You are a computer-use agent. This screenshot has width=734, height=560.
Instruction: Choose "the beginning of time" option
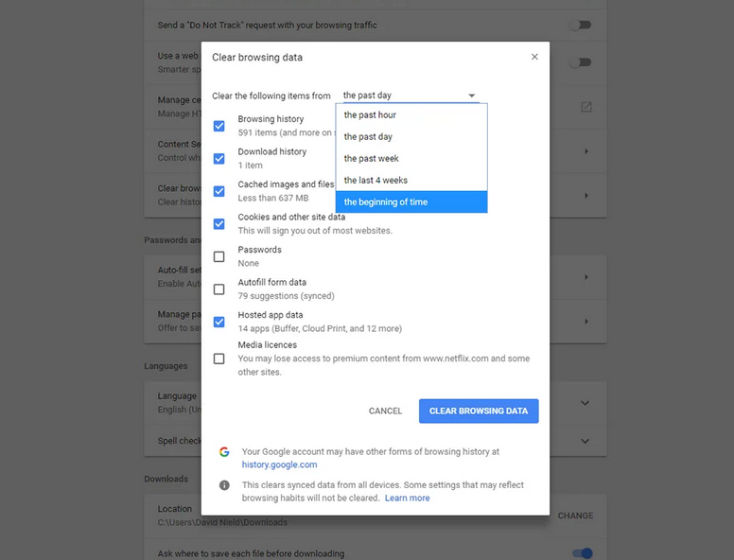coord(386,202)
